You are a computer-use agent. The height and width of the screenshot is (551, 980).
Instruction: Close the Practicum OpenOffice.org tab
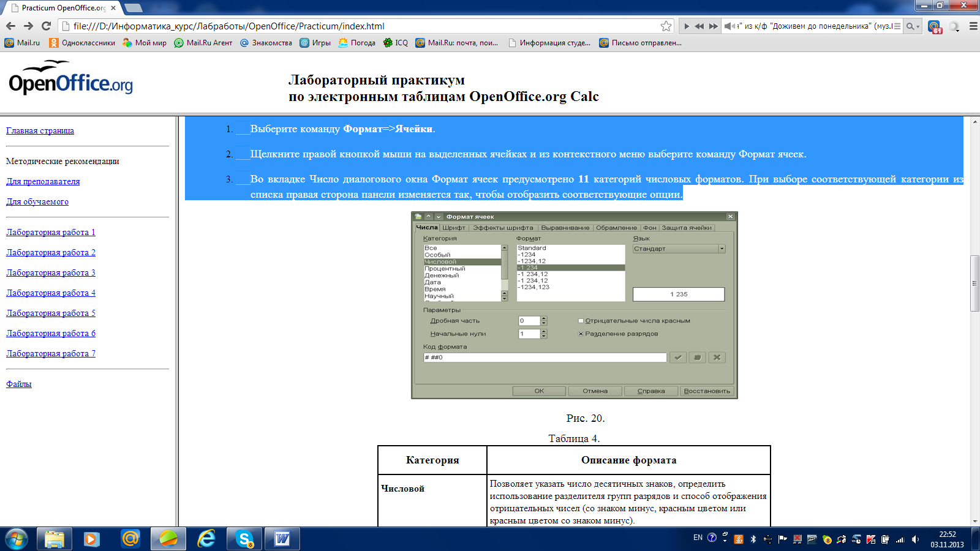pos(113,8)
